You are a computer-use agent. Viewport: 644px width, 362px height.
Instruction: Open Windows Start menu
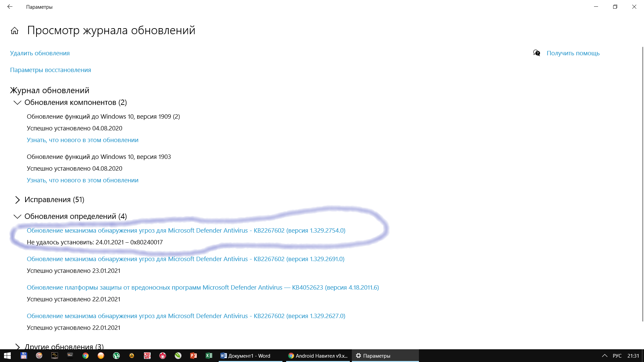point(7,356)
